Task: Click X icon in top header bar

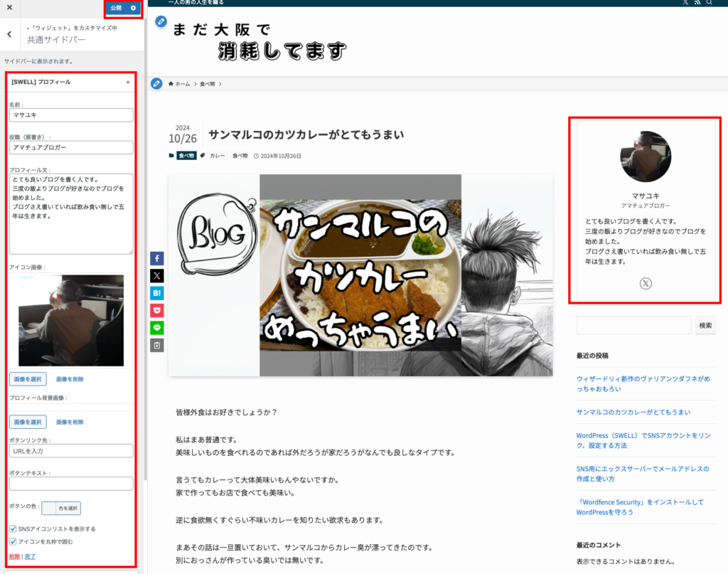Action: tap(685, 2)
